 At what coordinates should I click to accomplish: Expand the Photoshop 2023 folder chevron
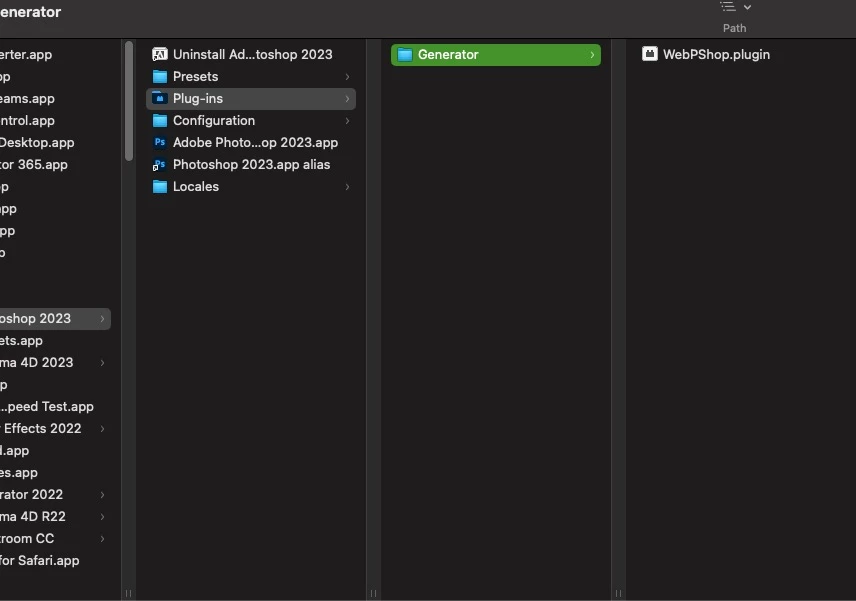[x=102, y=319]
